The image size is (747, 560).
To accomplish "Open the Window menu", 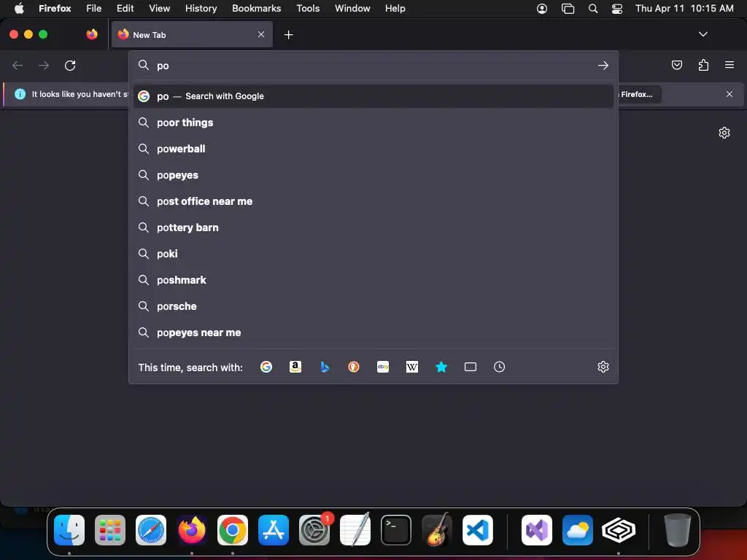I will pos(352,9).
